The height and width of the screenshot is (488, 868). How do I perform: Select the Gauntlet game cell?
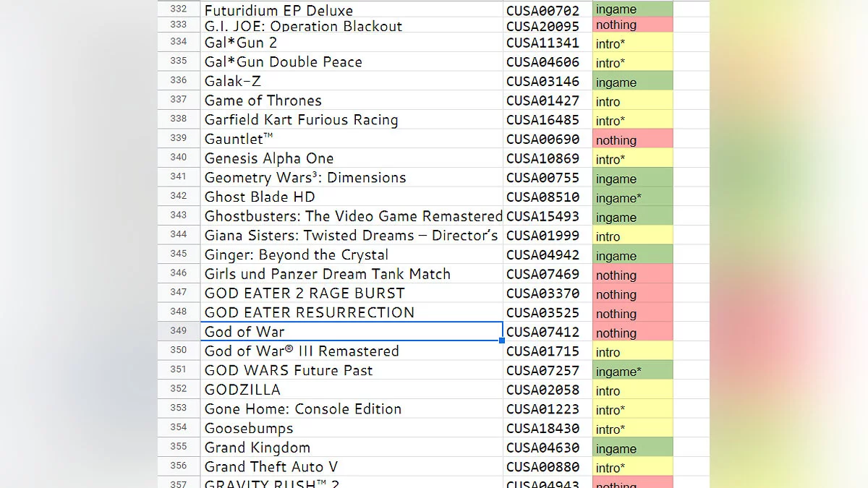[x=352, y=139]
